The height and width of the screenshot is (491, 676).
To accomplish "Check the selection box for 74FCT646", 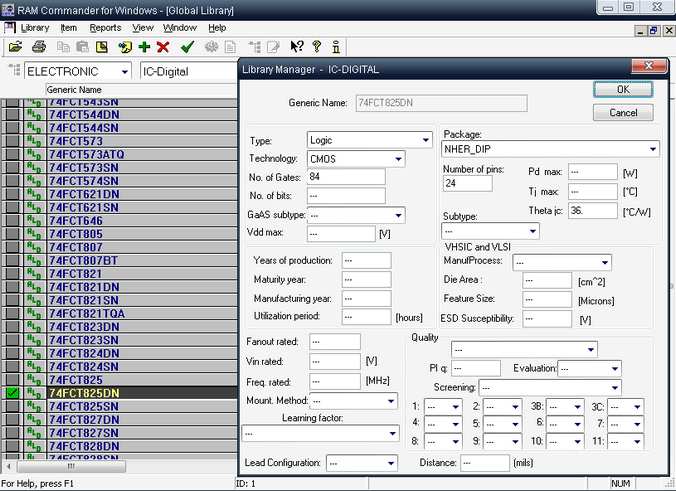I will click(12, 220).
